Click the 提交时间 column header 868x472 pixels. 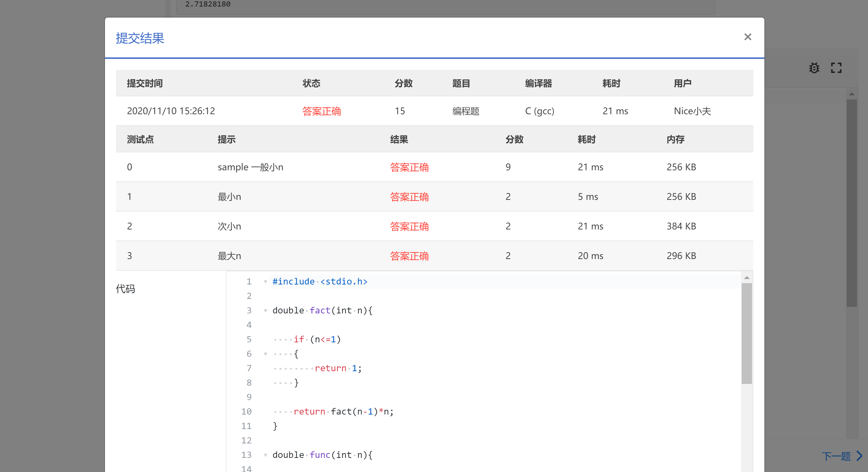click(x=145, y=83)
